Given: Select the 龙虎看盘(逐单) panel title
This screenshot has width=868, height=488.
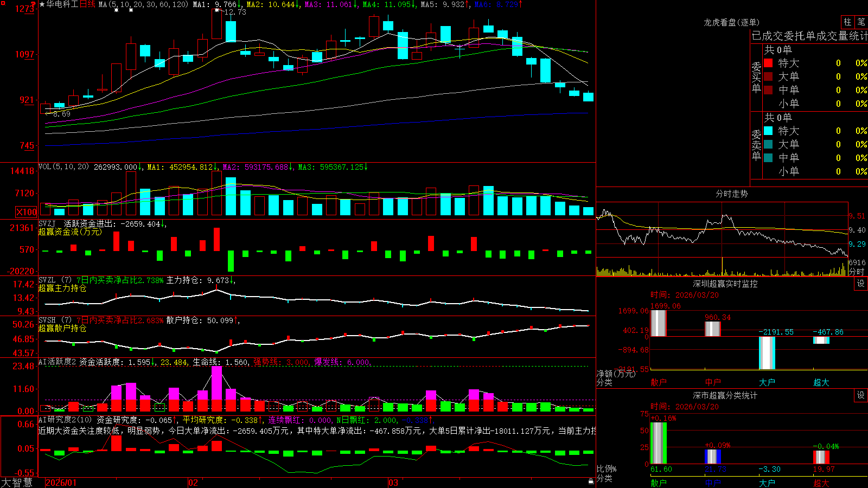Looking at the screenshot, I should [731, 22].
